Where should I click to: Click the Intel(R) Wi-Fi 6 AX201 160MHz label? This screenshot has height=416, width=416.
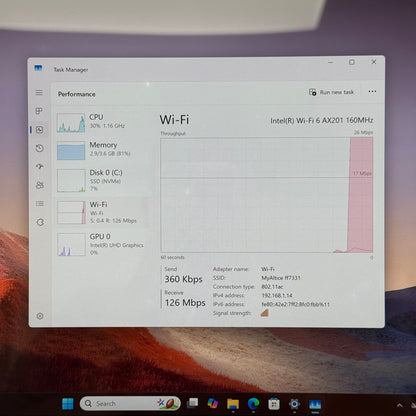(322, 120)
